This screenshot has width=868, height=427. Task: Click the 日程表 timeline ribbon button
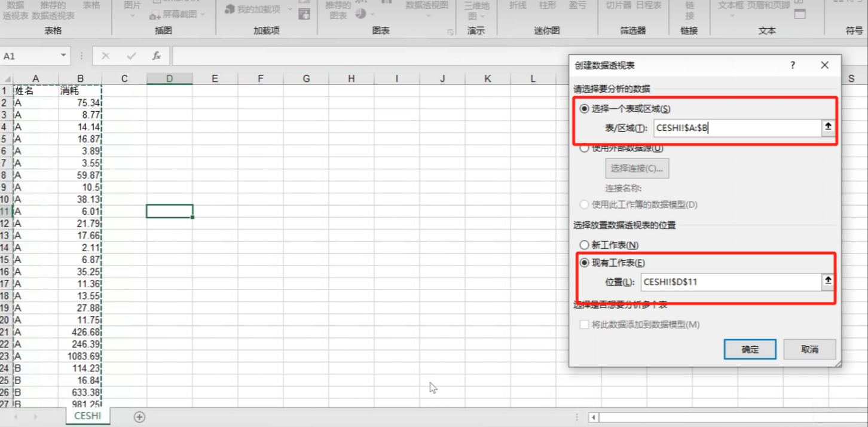tap(649, 5)
